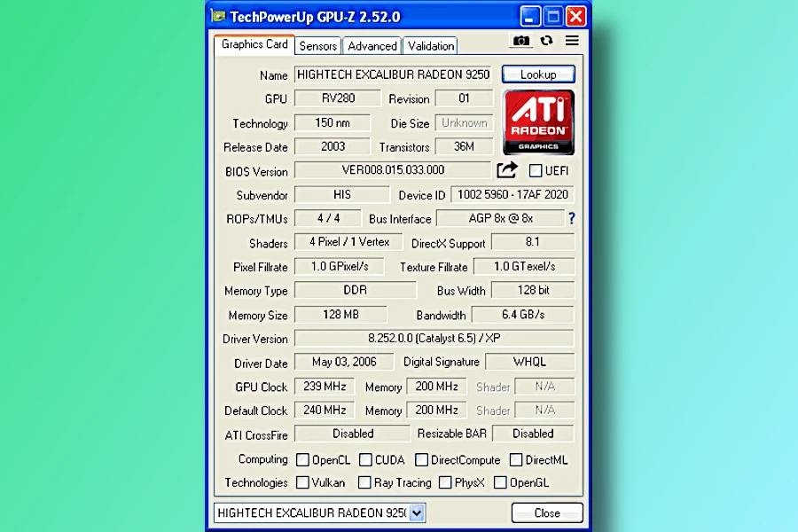Screen dimensions: 798x532
Task: Click the Memory Type value DDR
Action: click(356, 290)
